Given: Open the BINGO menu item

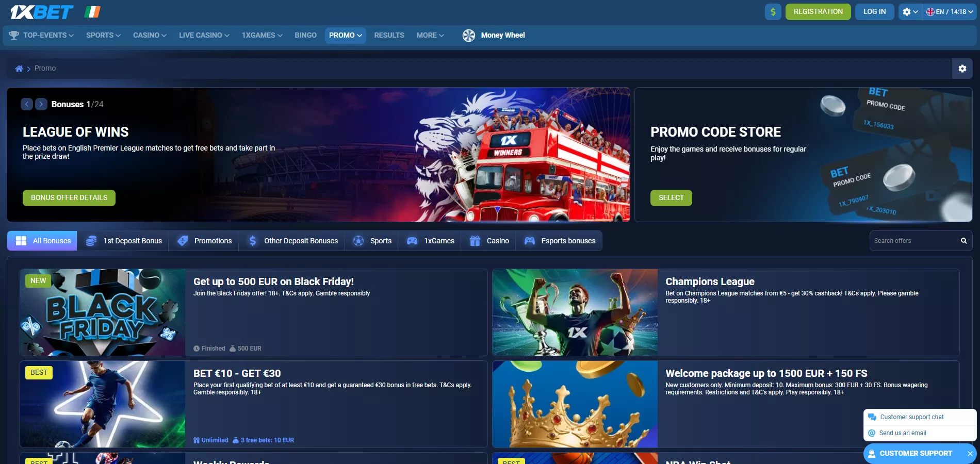Looking at the screenshot, I should [x=305, y=35].
